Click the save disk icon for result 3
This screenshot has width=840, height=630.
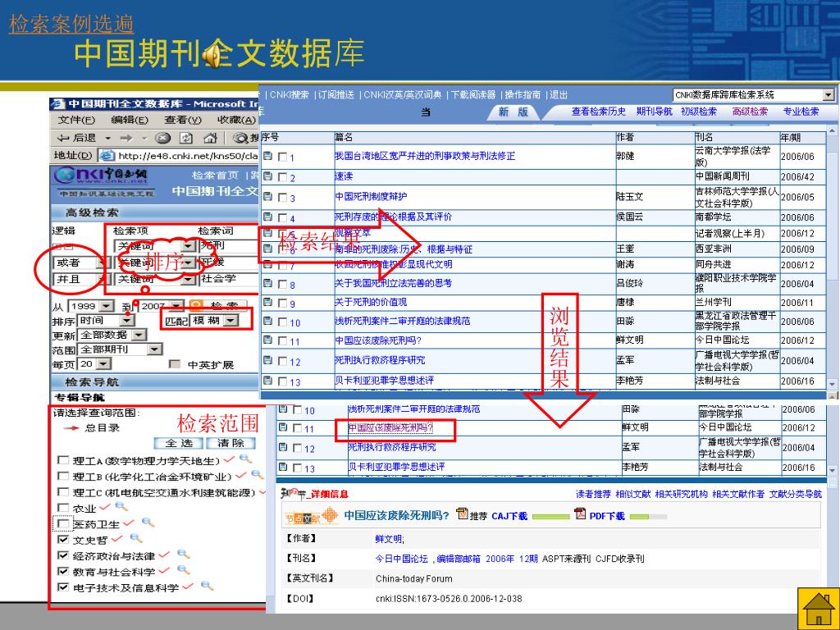coord(268,197)
